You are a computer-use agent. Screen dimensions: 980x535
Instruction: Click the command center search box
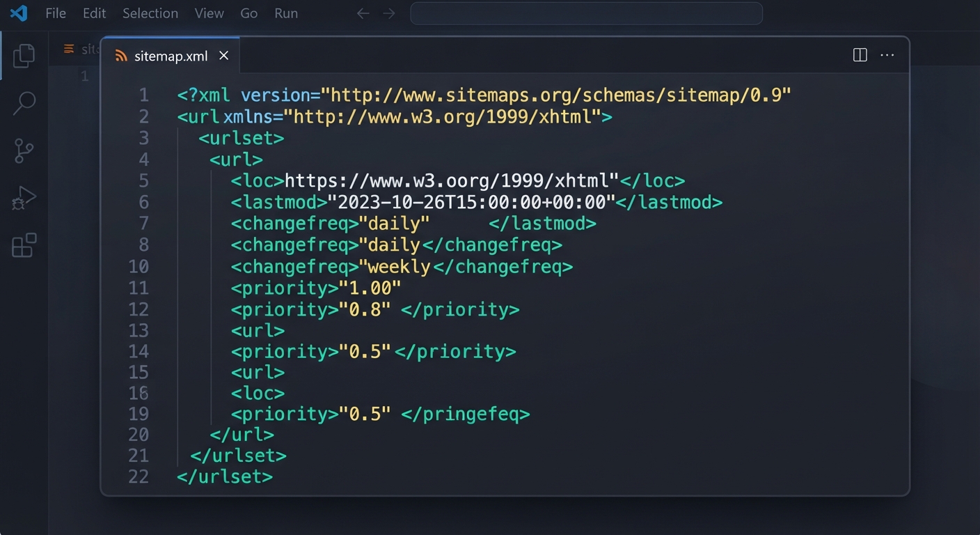(586, 13)
